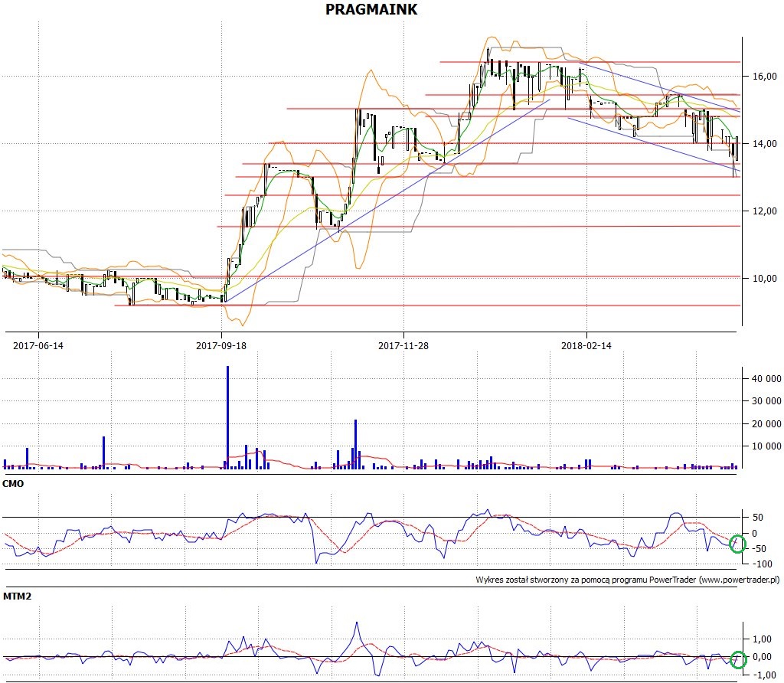Click the 14,00 price axis label
Screen dimensions: 784x683
pos(765,144)
